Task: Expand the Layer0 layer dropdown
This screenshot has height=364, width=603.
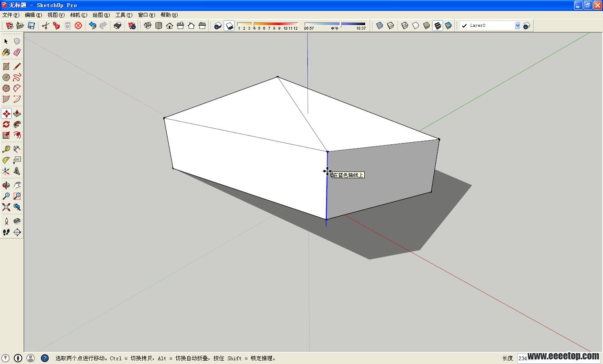Action: click(518, 26)
